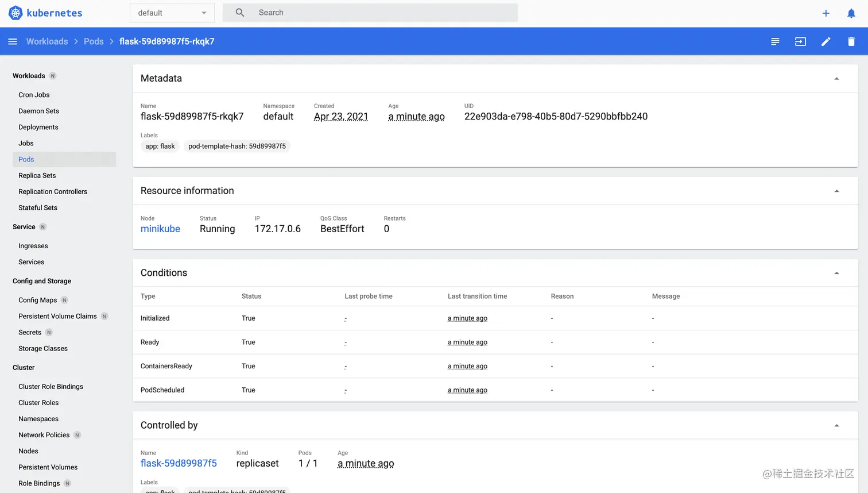Image resolution: width=868 pixels, height=493 pixels.
Task: Edit pod with pencil icon
Action: click(x=826, y=41)
